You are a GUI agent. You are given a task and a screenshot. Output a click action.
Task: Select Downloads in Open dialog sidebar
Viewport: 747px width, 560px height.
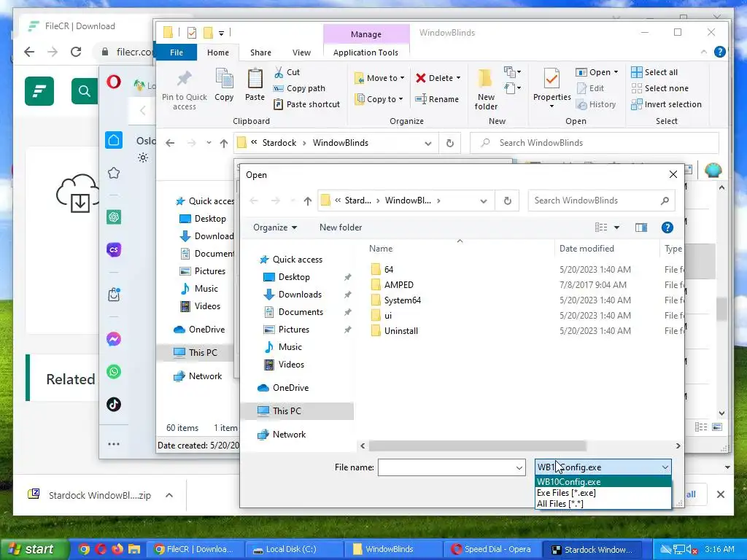tap(300, 295)
